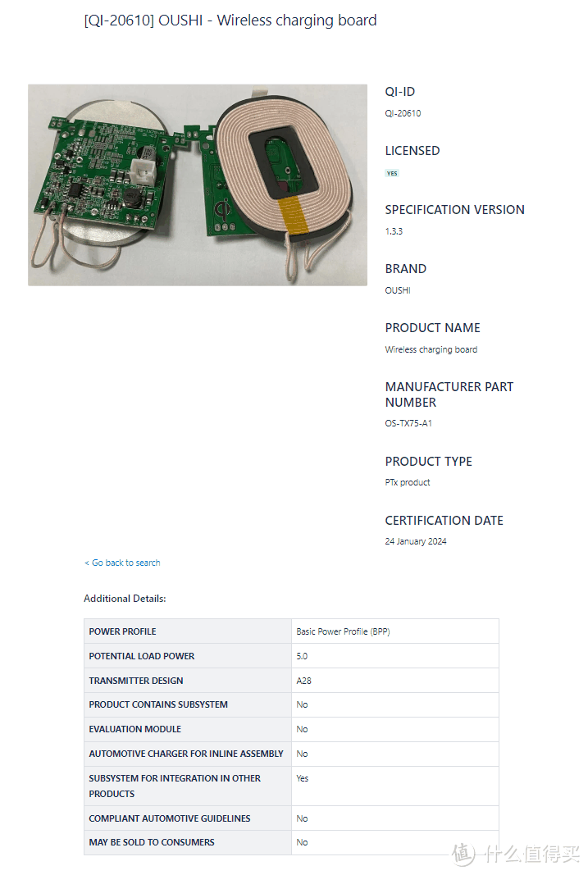Select the OUSHI brand value
The height and width of the screenshot is (875, 588).
coord(398,290)
